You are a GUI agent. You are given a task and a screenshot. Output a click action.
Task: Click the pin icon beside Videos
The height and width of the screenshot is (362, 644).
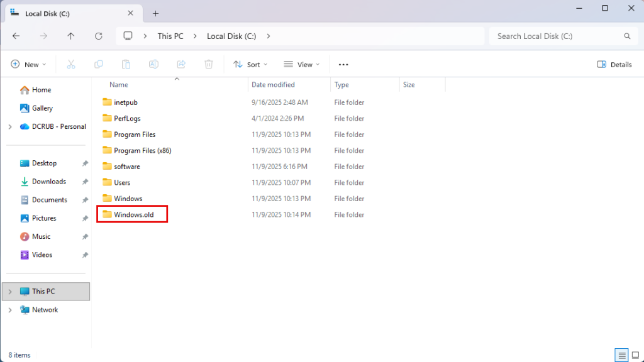pyautogui.click(x=85, y=255)
